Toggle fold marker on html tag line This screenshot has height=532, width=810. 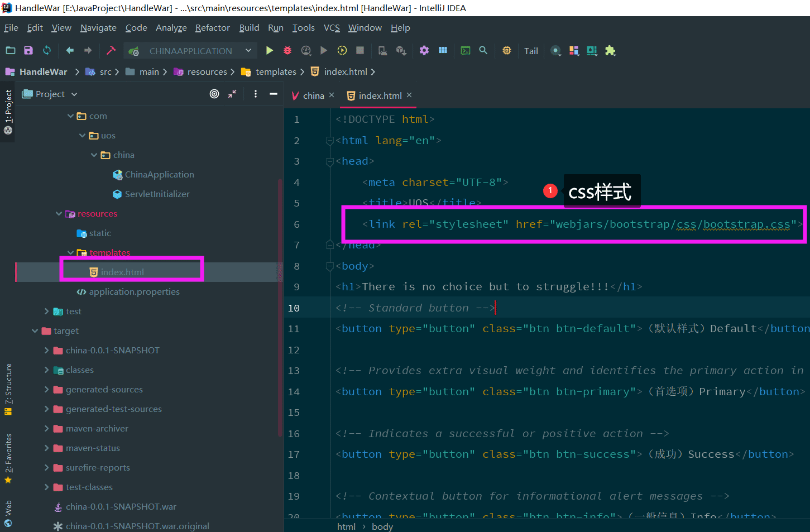[x=330, y=141]
